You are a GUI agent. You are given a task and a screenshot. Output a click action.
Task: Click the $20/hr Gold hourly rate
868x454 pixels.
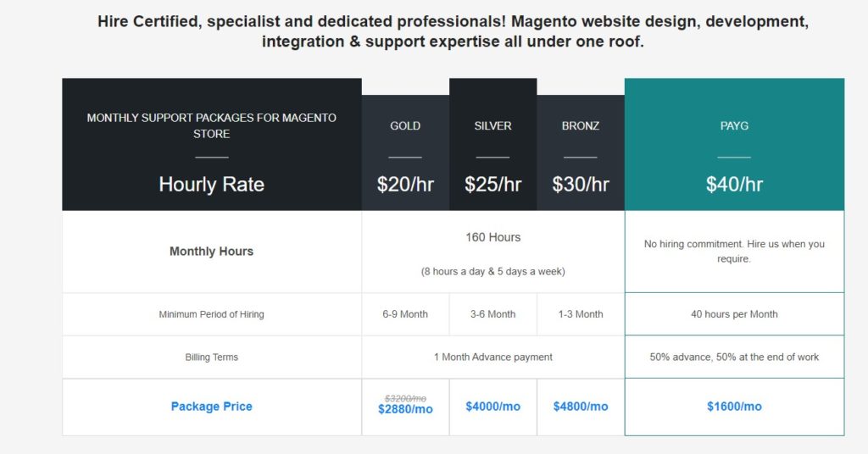point(405,185)
